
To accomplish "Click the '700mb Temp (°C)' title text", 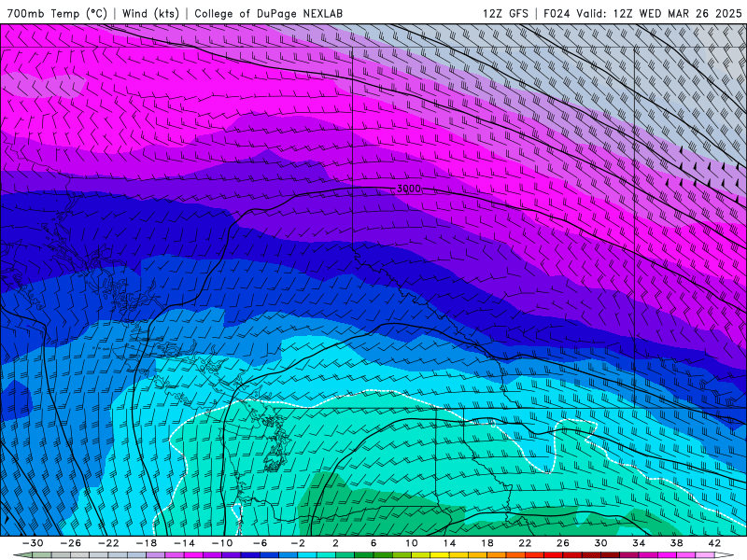I will point(57,13).
